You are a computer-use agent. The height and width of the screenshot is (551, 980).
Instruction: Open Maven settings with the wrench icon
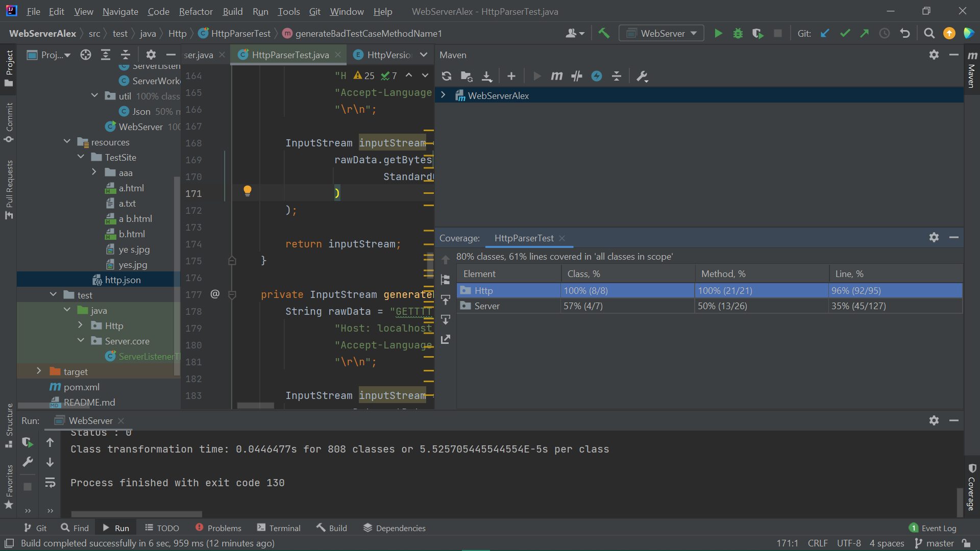point(642,76)
